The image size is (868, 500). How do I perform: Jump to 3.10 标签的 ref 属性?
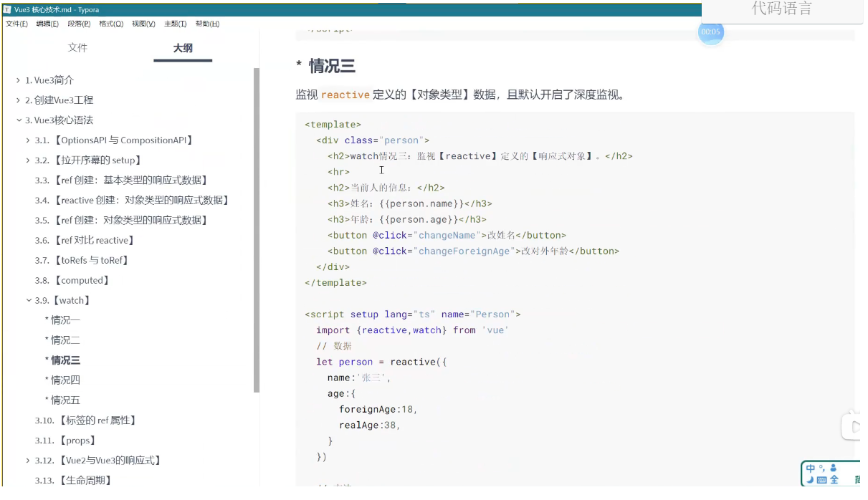coord(86,420)
